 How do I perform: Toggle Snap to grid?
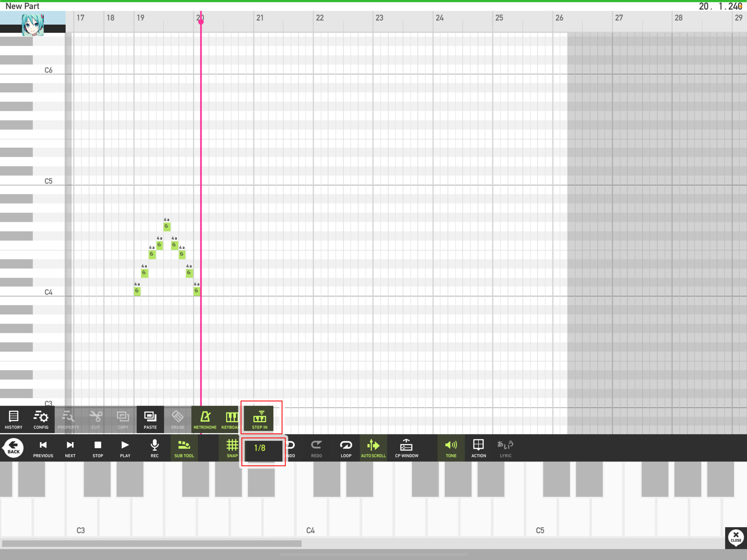[232, 448]
